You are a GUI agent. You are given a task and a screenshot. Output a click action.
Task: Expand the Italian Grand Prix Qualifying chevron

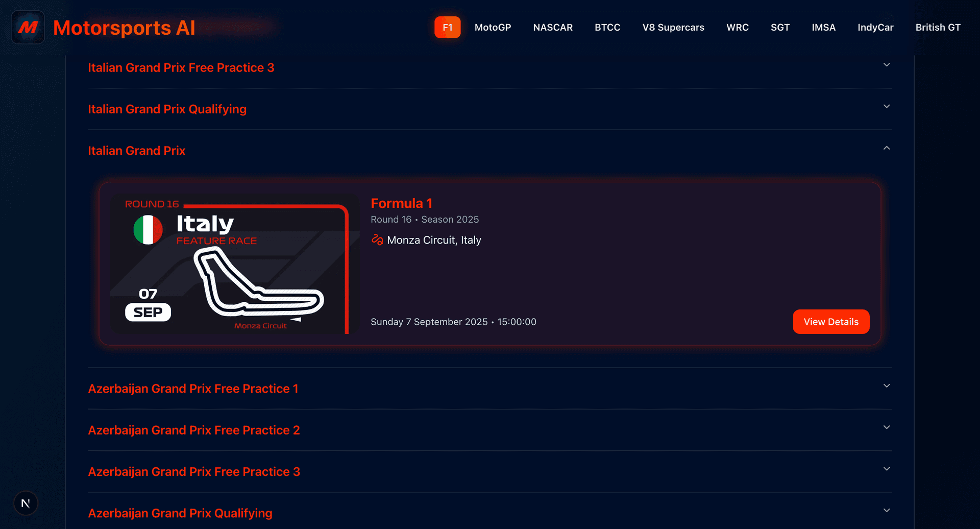point(887,107)
